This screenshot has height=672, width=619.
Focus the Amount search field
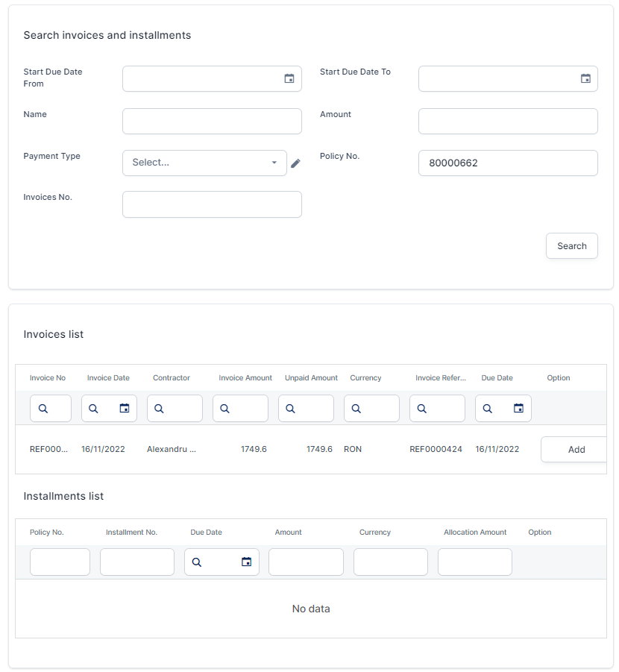507,121
